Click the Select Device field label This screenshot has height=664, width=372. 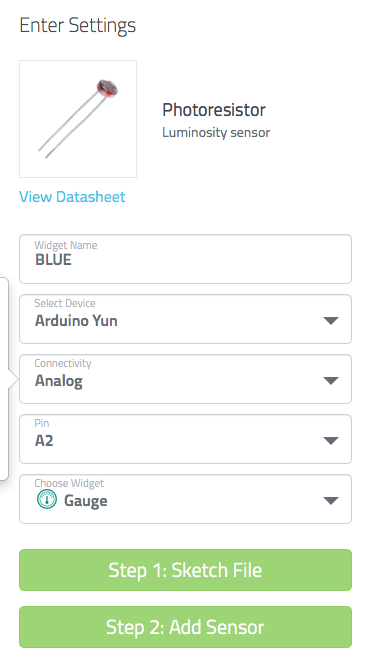pos(65,303)
